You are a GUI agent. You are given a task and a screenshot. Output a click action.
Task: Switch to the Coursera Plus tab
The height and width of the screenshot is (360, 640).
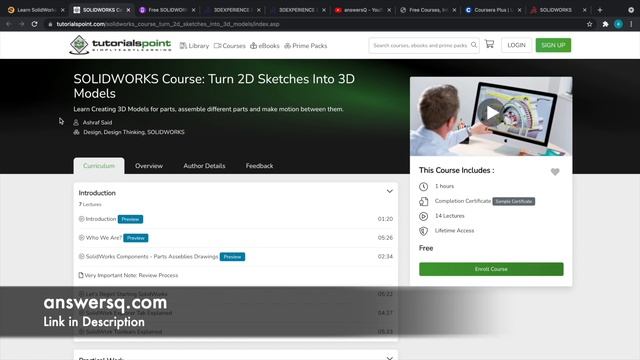pos(493,10)
